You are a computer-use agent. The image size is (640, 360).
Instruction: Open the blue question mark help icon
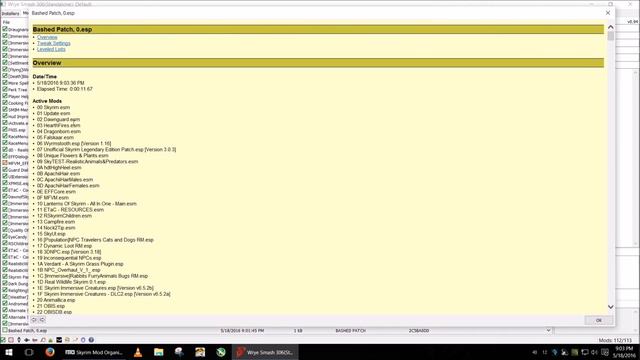click(91, 340)
